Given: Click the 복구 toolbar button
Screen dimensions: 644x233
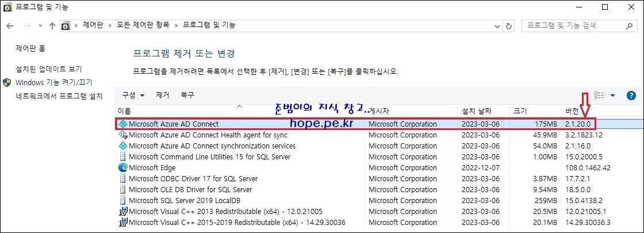Looking at the screenshot, I should coord(187,95).
